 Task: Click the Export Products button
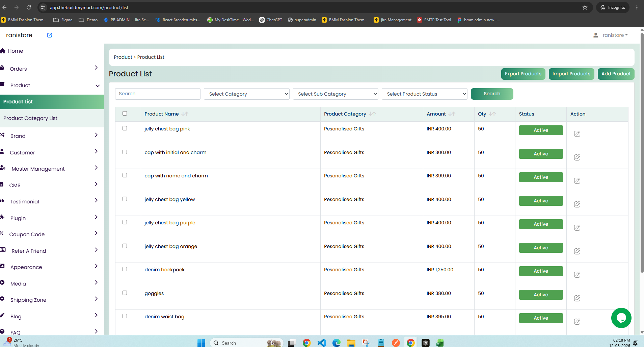click(x=523, y=74)
